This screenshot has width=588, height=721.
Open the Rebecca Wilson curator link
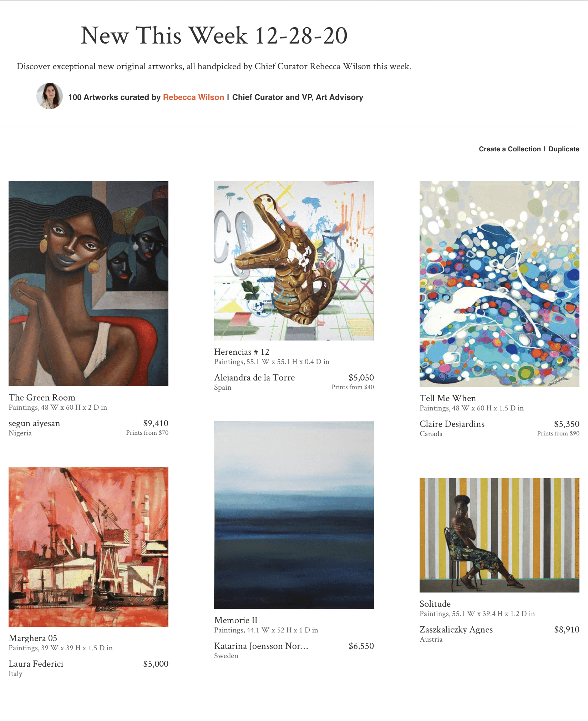point(193,97)
